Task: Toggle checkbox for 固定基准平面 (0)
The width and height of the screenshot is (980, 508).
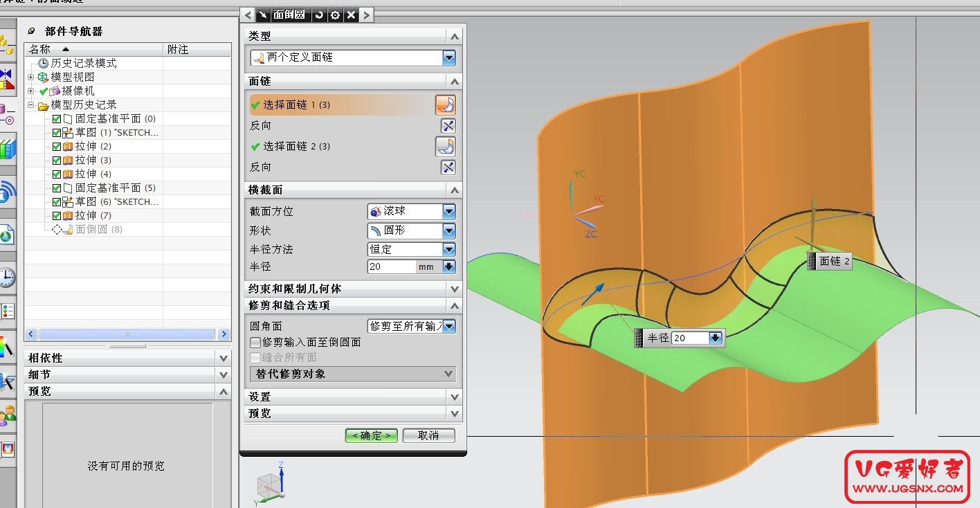Action: pos(57,119)
